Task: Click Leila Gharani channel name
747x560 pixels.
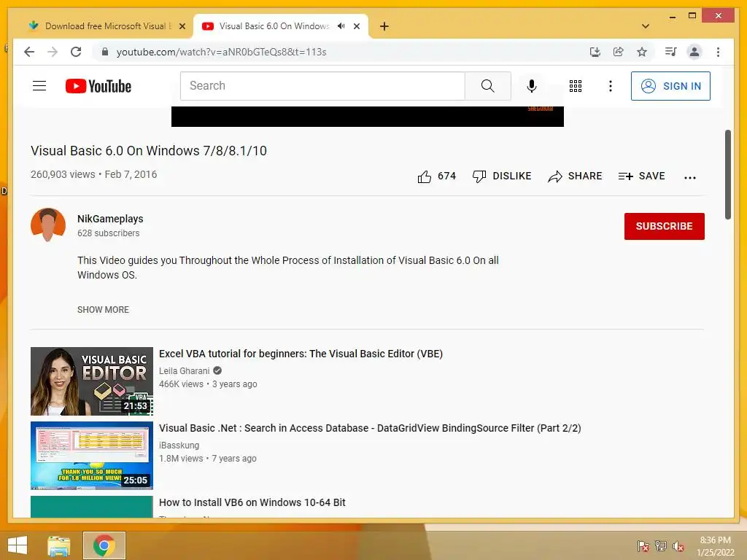Action: 184,371
